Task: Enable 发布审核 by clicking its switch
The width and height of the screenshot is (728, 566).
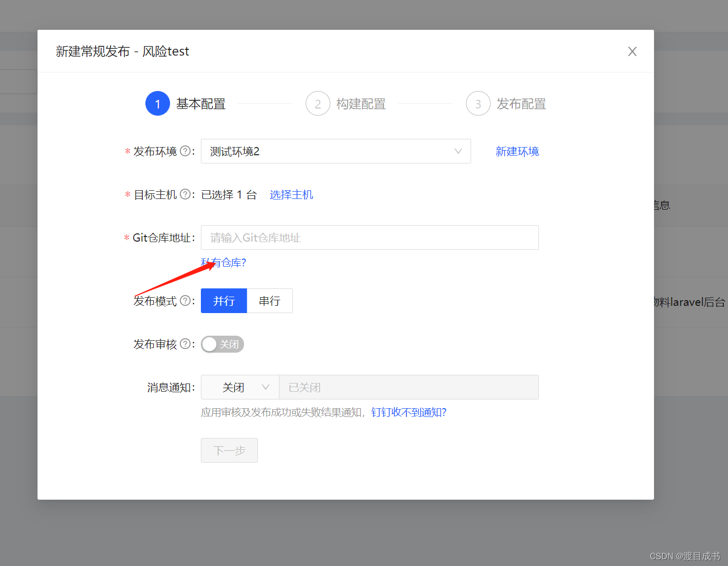Action: click(222, 344)
